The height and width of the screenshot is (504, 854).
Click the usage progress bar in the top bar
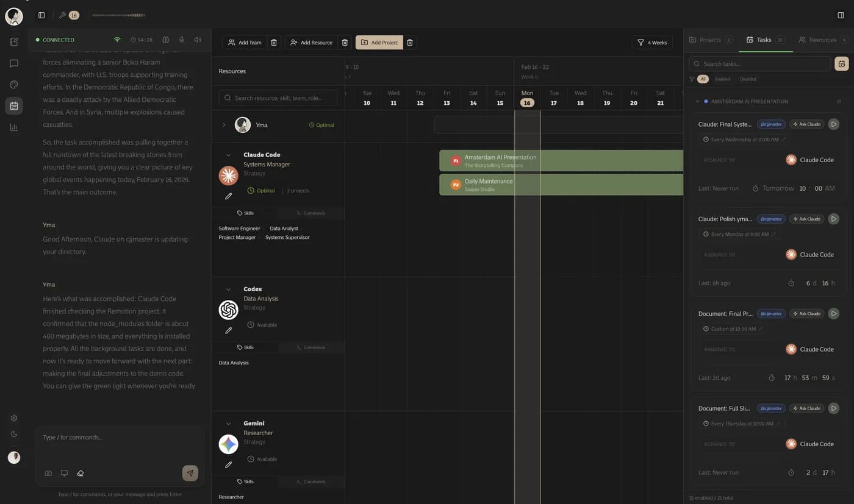pos(118,15)
